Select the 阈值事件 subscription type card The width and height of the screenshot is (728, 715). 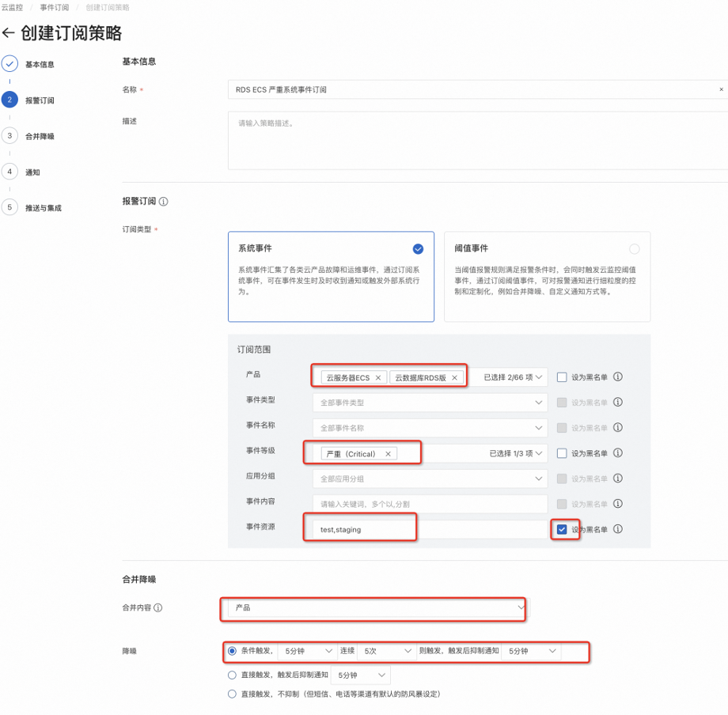(x=547, y=276)
